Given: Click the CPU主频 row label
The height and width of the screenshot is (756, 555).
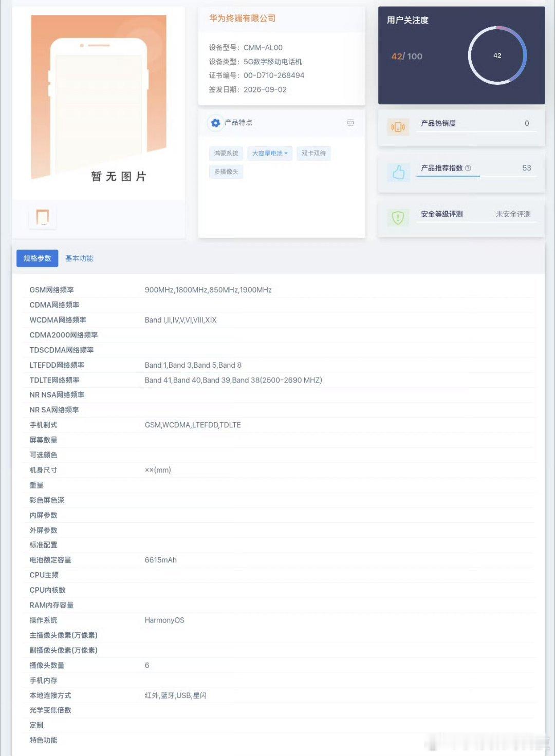Looking at the screenshot, I should 44,575.
